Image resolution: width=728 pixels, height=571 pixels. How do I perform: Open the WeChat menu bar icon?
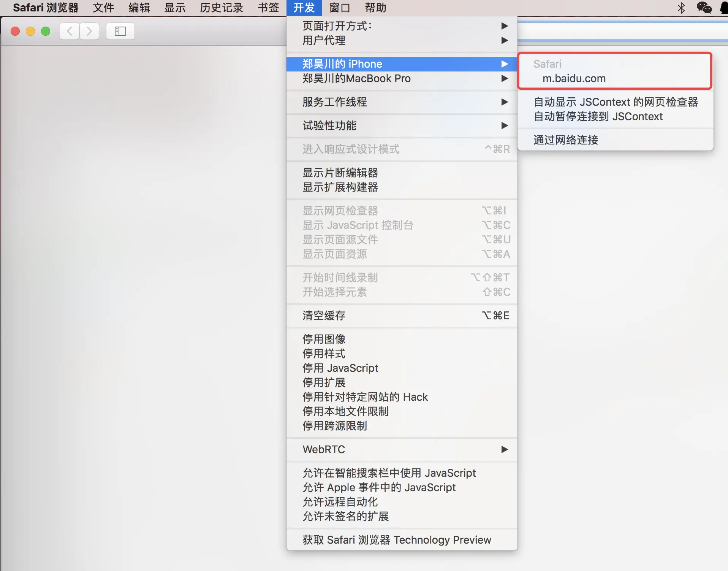(x=704, y=8)
